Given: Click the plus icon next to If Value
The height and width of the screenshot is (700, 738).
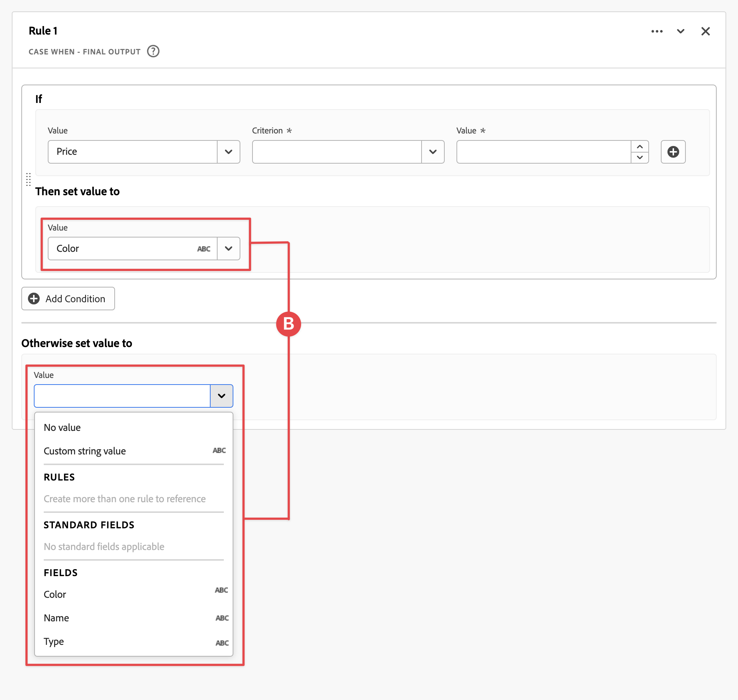Looking at the screenshot, I should click(x=673, y=152).
